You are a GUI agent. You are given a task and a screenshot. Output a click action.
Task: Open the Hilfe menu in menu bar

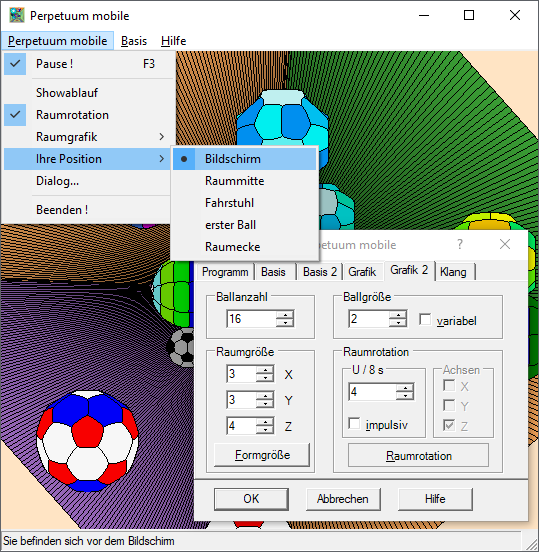click(173, 41)
